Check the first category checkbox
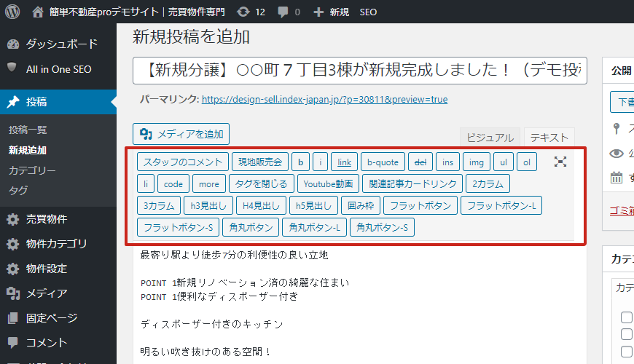Viewport: 634px width, 364px height. click(x=626, y=317)
